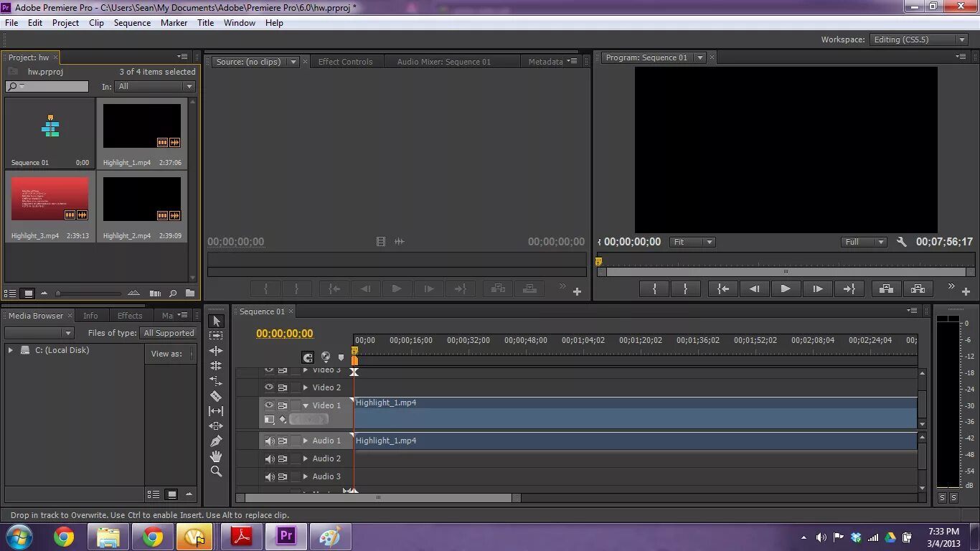Select the Slide tool
Screen dimensions: 980x551
pos(216,426)
